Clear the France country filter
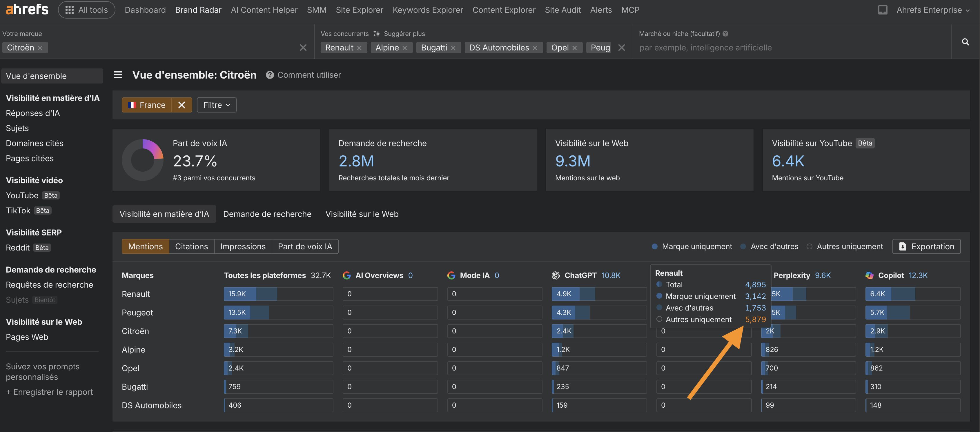Viewport: 980px width, 432px height. (182, 105)
